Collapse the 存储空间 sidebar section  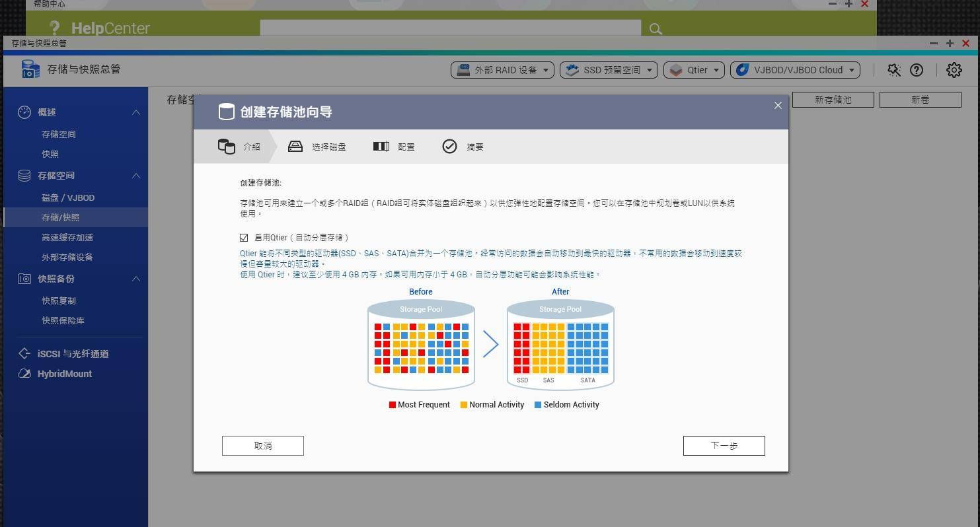tap(135, 175)
